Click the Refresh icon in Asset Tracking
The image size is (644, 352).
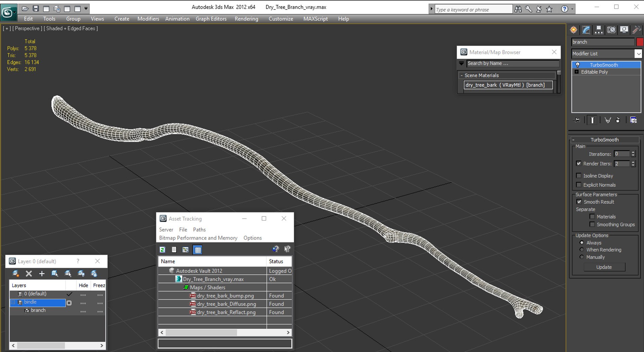163,250
